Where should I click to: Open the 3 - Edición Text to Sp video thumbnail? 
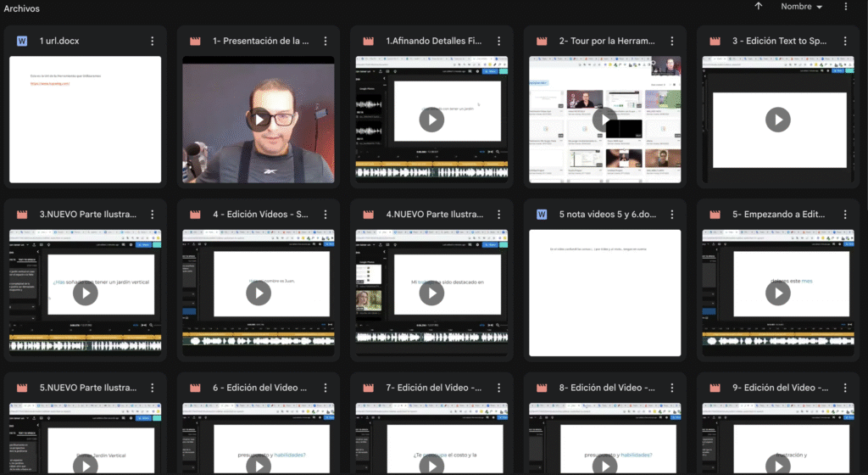pyautogui.click(x=777, y=120)
